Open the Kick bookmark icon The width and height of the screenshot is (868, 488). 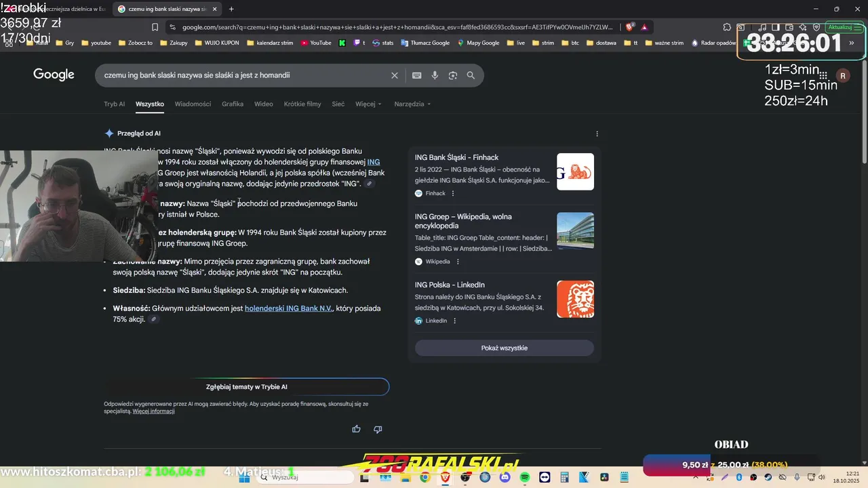point(342,43)
